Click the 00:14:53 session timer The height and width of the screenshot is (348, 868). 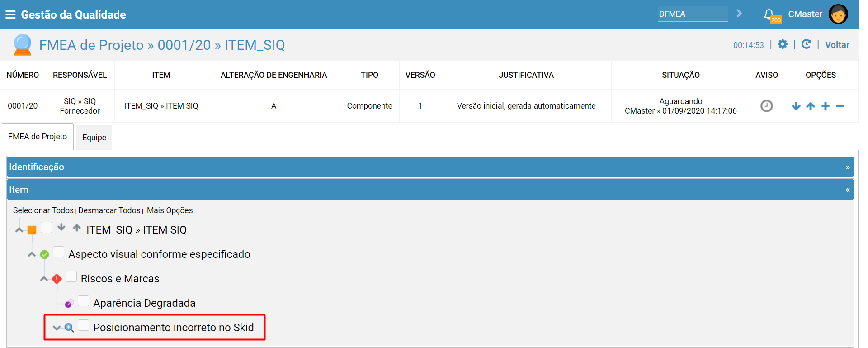[748, 45]
